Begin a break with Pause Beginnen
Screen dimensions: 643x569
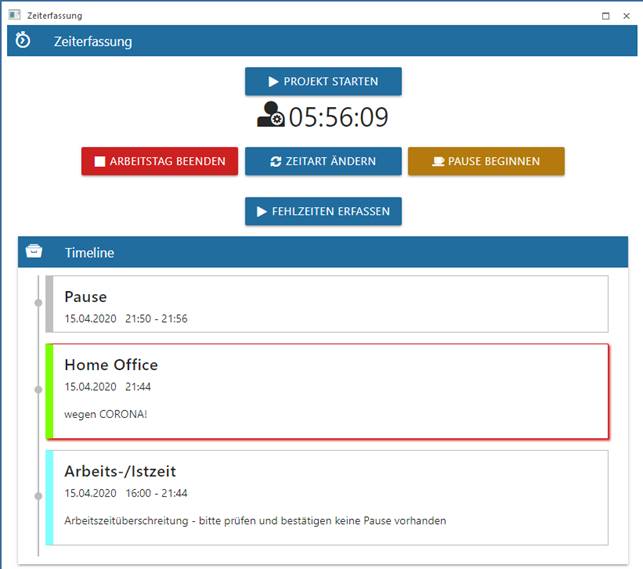tap(485, 161)
